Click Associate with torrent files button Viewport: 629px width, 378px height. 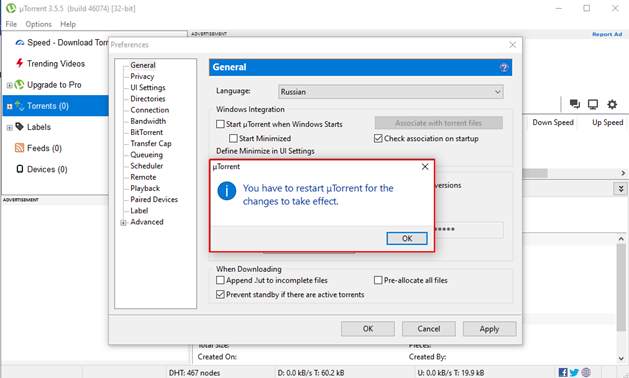(438, 123)
